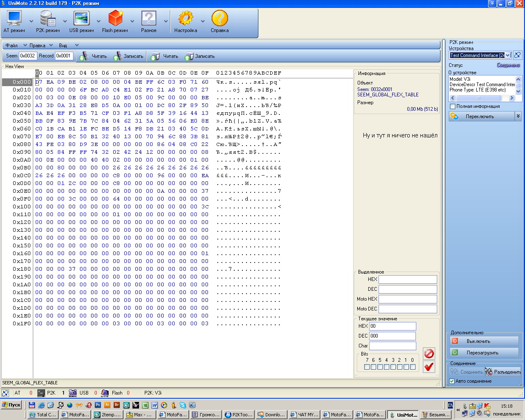Cancel the current value edit
The width and height of the screenshot is (525, 420).
point(429,354)
